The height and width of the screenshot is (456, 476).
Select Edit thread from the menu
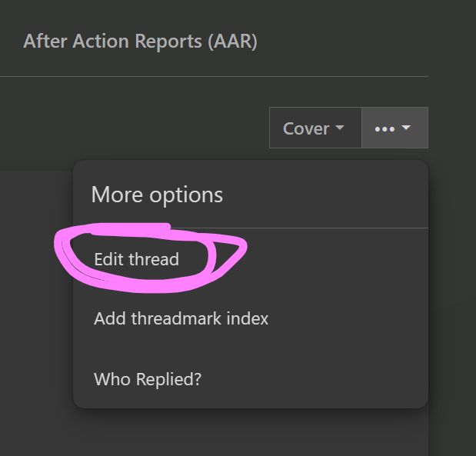pos(136,259)
